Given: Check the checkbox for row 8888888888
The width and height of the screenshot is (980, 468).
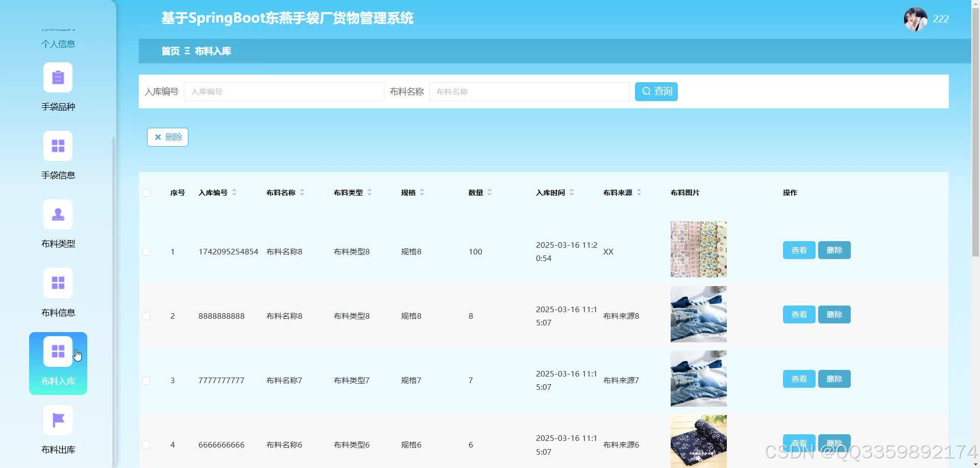Looking at the screenshot, I should [146, 316].
